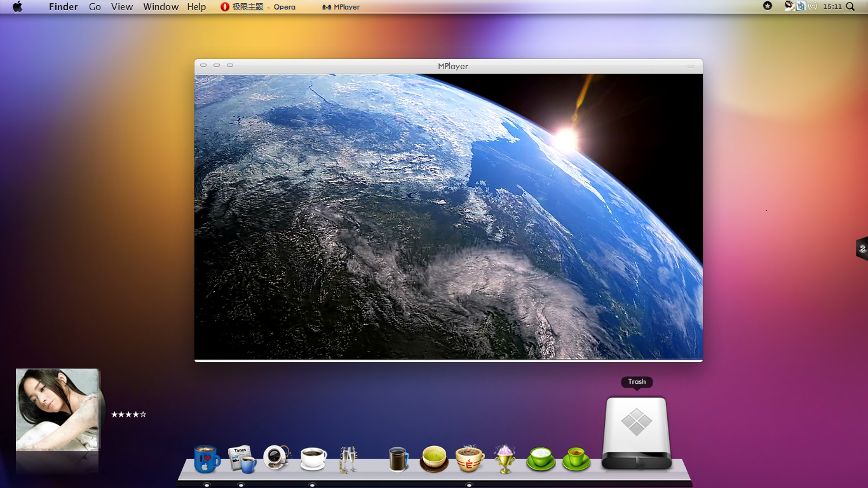Open the Times newspaper and mug dock icon
Viewport: 868px width, 488px height.
(x=241, y=459)
